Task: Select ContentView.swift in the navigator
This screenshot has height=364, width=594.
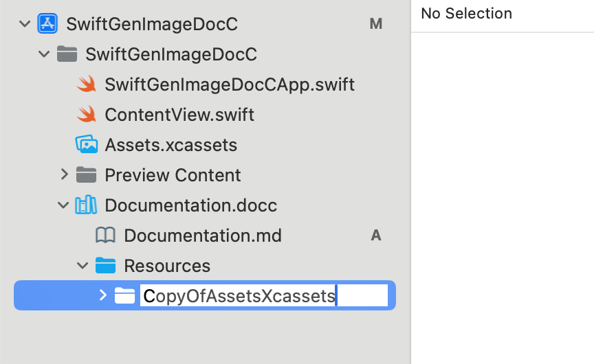Action: pos(179,115)
